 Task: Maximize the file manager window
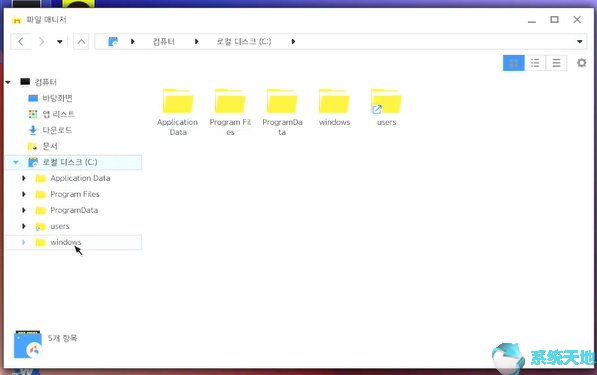pos(554,19)
